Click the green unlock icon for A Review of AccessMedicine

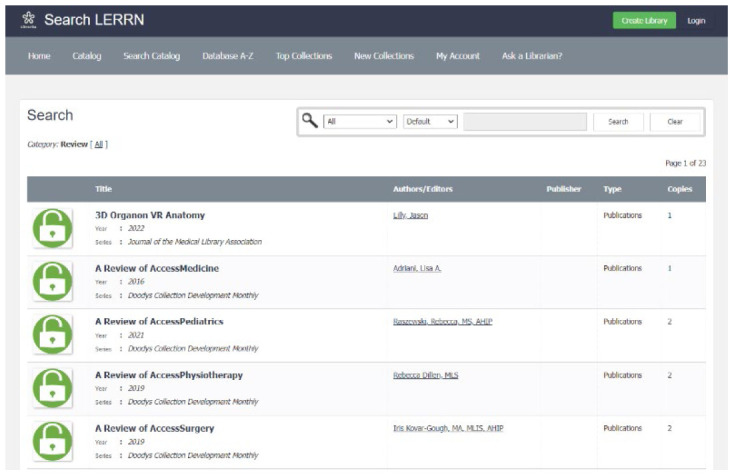(52, 281)
